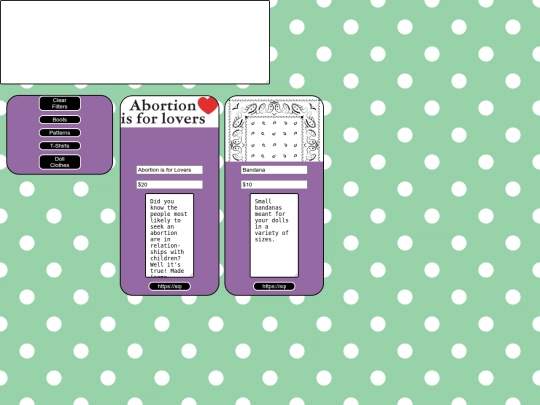Click the Bandana description's resize grip
540x405 pixels.
click(x=296, y=274)
